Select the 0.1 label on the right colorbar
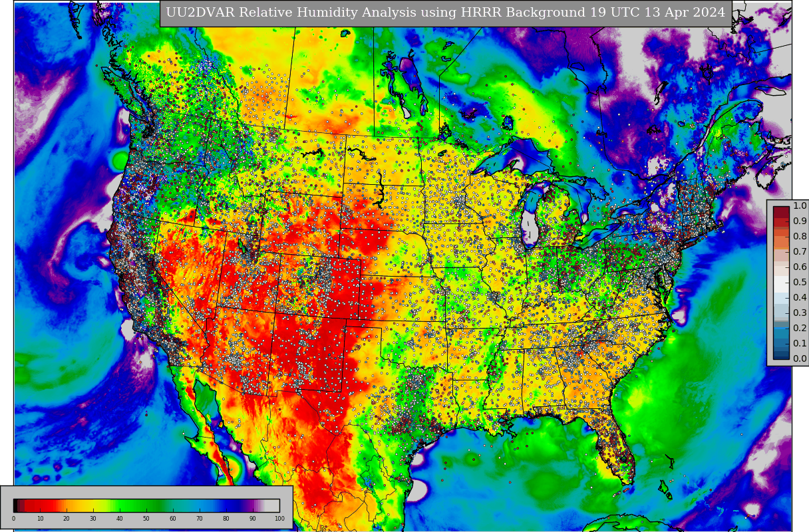809x532 pixels. (x=800, y=344)
